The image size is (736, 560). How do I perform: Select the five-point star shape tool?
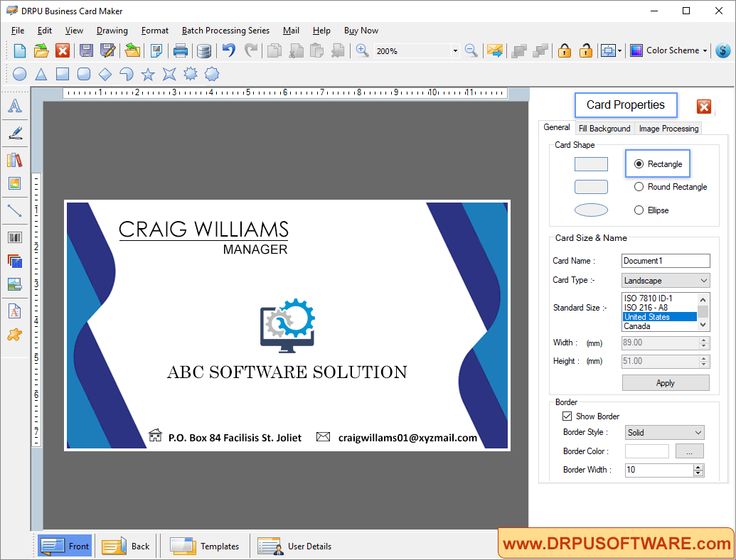click(x=148, y=74)
